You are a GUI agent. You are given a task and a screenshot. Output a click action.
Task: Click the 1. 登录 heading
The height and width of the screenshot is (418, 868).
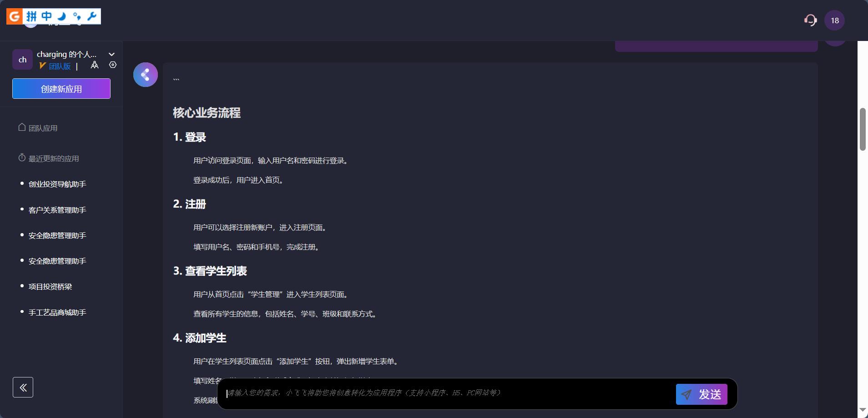pos(190,137)
